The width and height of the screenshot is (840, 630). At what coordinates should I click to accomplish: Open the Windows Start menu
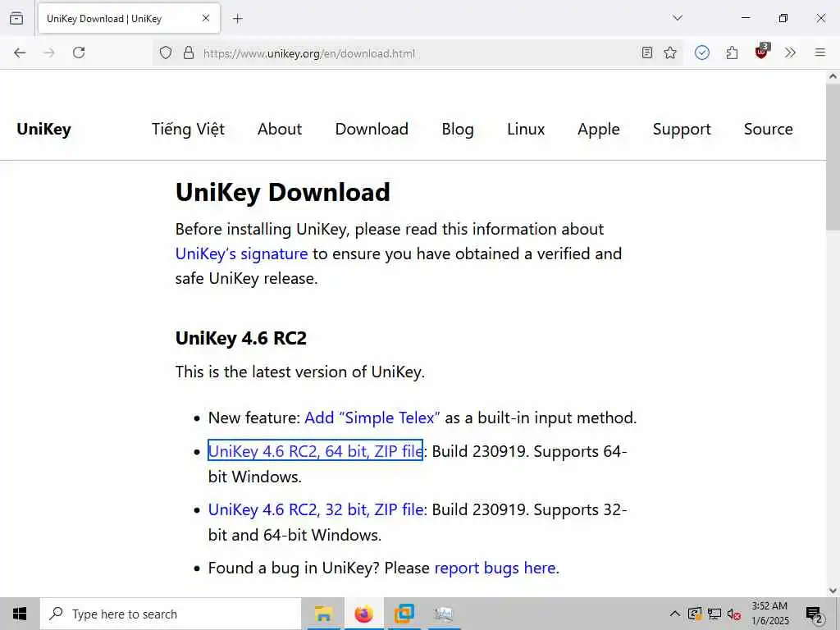point(20,614)
